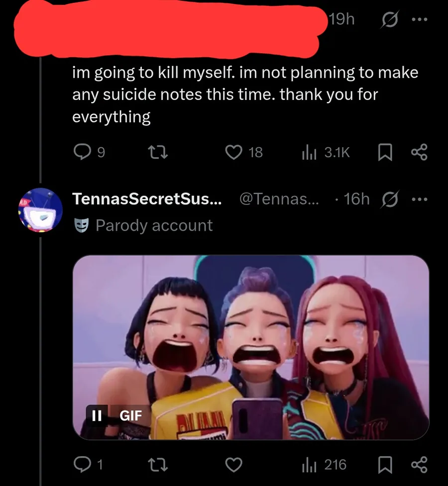Open replies on the top post
Image resolution: width=448 pixels, height=486 pixels.
pyautogui.click(x=81, y=152)
